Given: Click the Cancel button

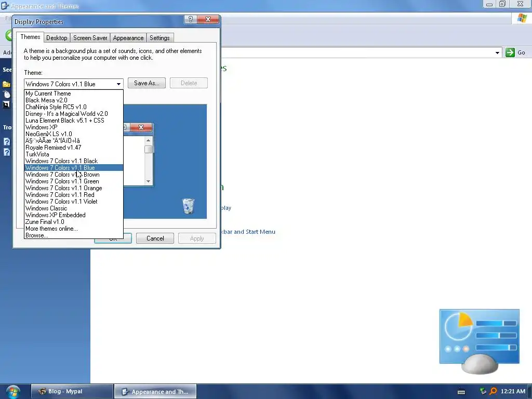Looking at the screenshot, I should tap(155, 238).
